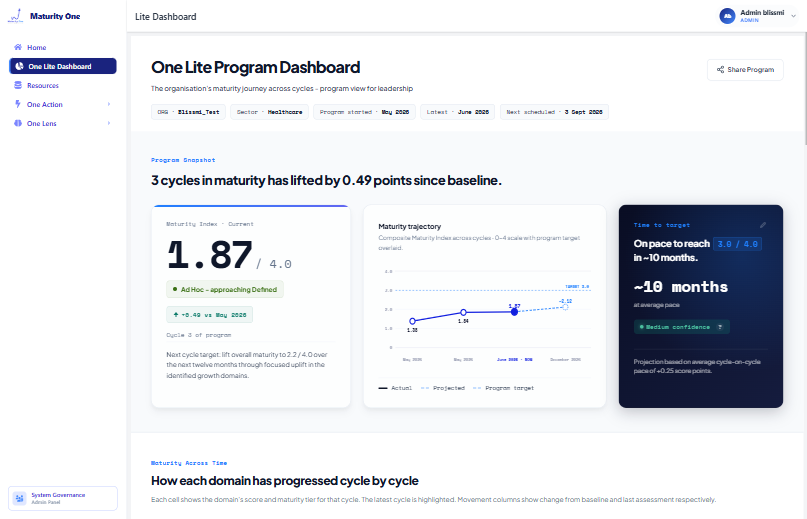The height and width of the screenshot is (519, 807).
Task: Open System Governance Admin Panel
Action: coord(63,498)
